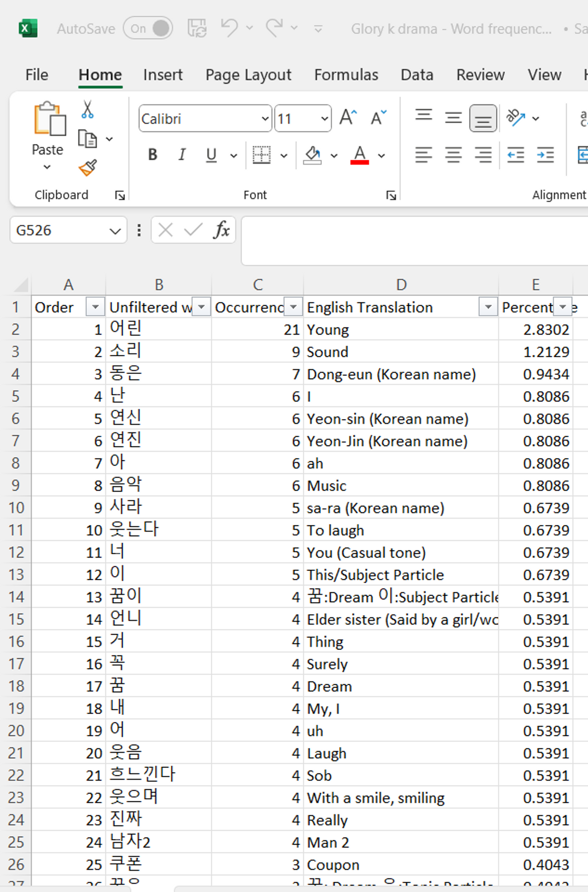Center text horizontally
This screenshot has height=892, width=588.
(x=453, y=155)
